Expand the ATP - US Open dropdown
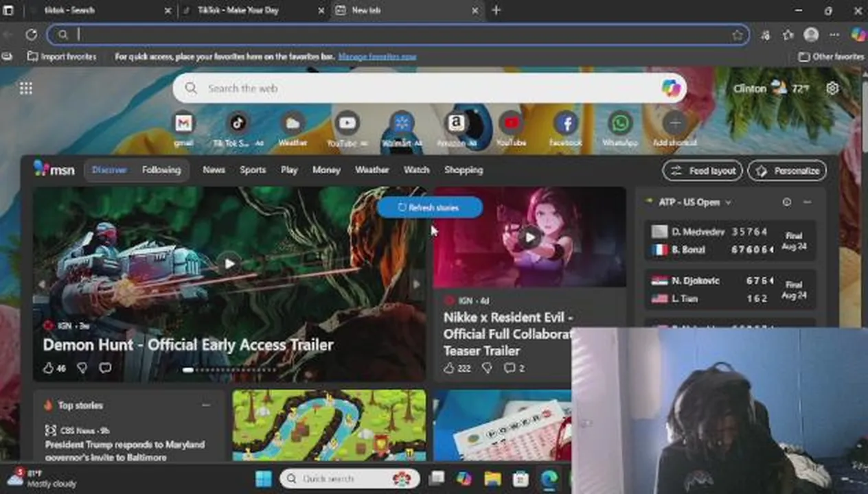Screen dimensions: 868x494 coord(728,202)
